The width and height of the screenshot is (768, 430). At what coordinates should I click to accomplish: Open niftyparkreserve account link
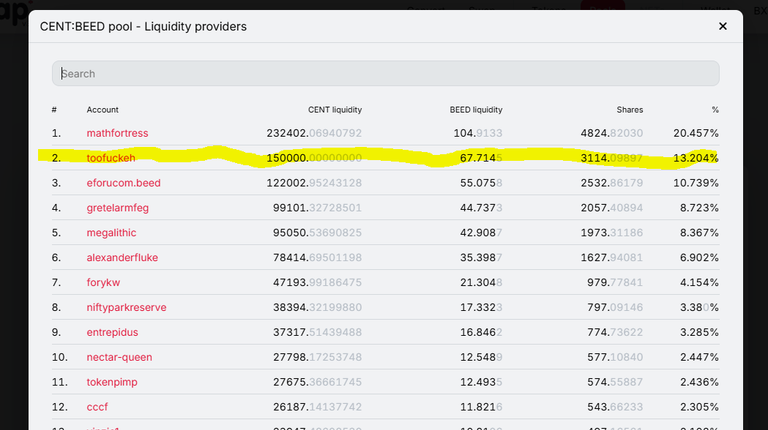tap(126, 308)
